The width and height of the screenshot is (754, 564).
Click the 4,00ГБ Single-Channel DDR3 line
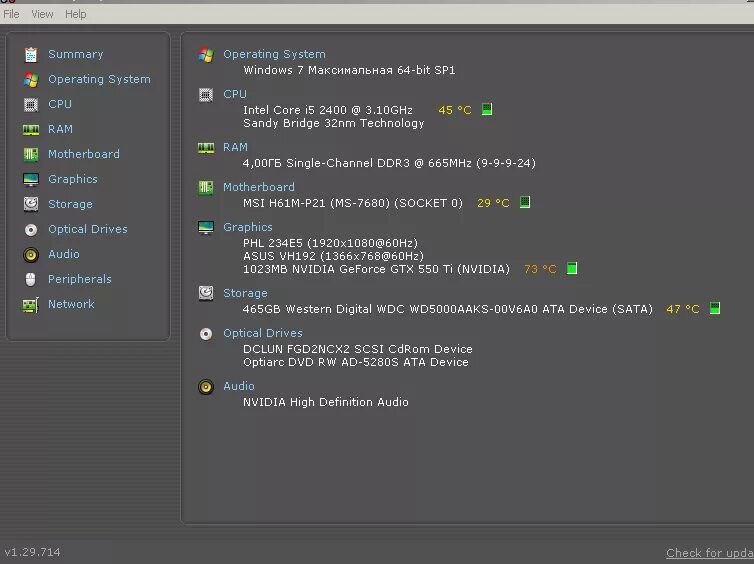389,163
